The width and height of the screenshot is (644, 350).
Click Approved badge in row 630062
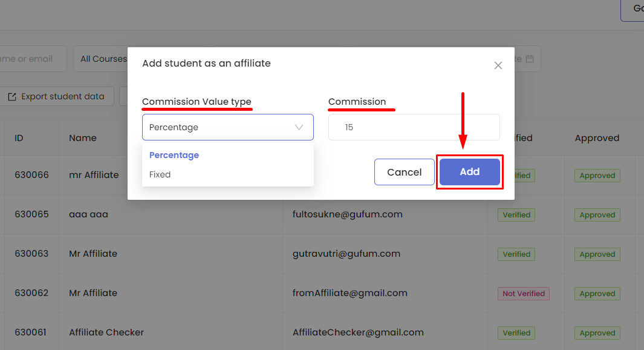(x=597, y=294)
